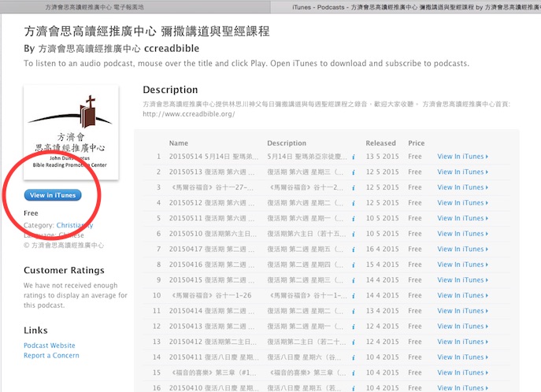The width and height of the screenshot is (541, 392).
Task: Open View In iTunes for episode 7
Action: pos(463,250)
